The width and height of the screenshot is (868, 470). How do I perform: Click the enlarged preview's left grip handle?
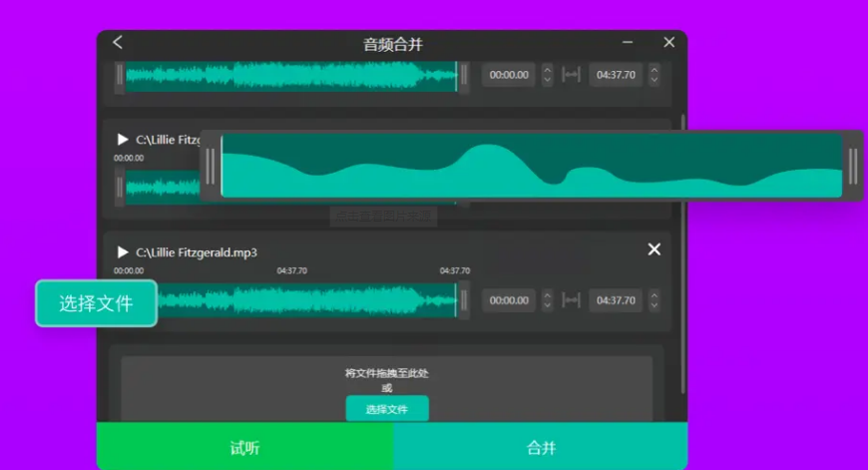click(x=210, y=166)
